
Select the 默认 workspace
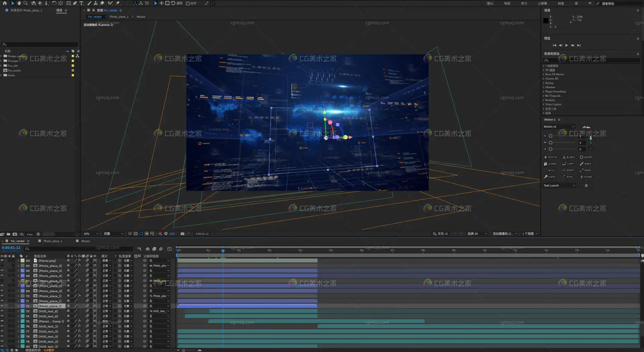click(490, 3)
